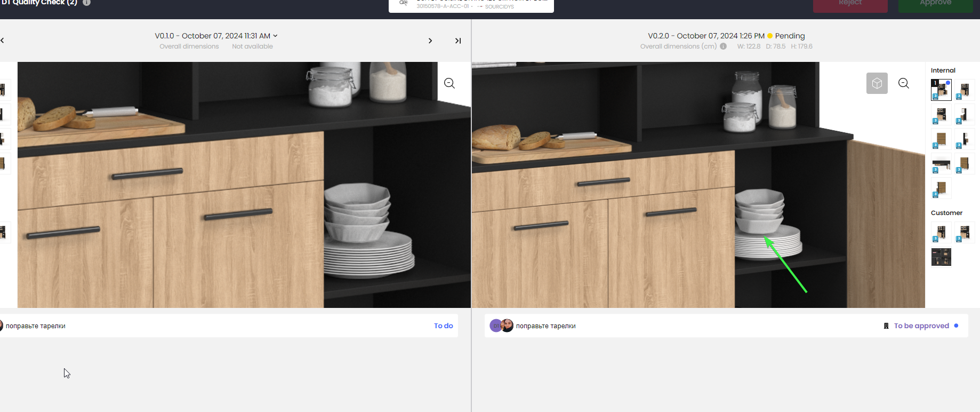Click width value 'W: 122.8'
This screenshot has width=980, height=412.
pyautogui.click(x=749, y=46)
